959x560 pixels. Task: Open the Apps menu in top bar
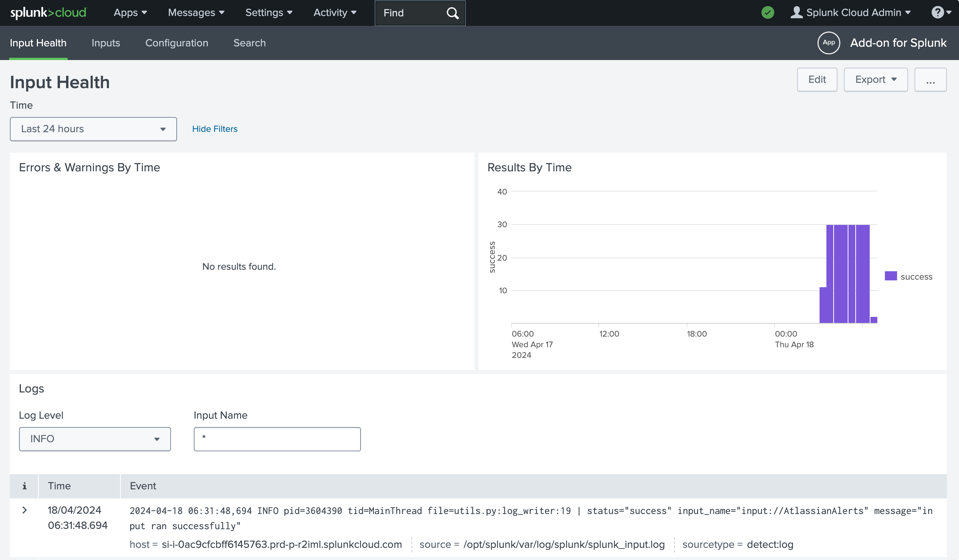(130, 13)
